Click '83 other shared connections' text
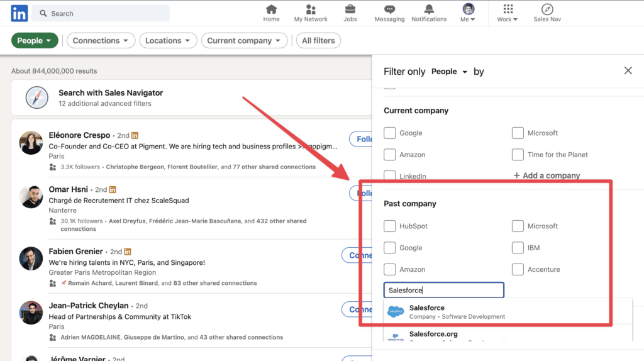Screen dimensions: 644x361 [x=215, y=283]
